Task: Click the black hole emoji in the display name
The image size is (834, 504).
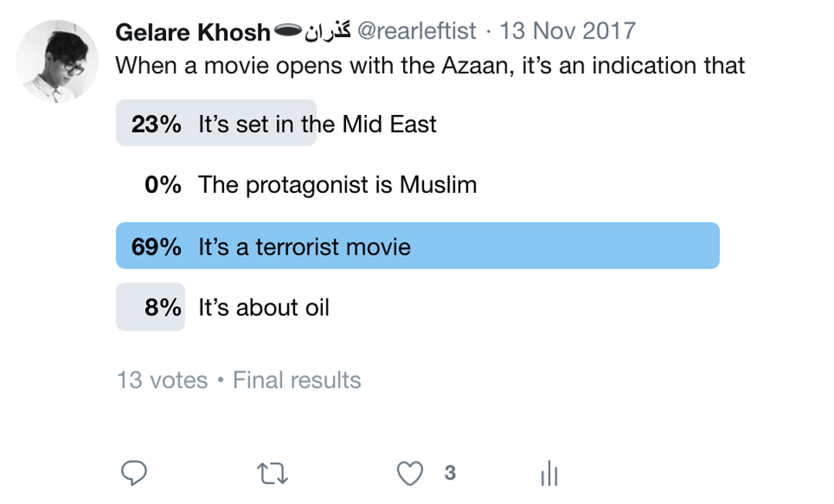Action: point(287,31)
